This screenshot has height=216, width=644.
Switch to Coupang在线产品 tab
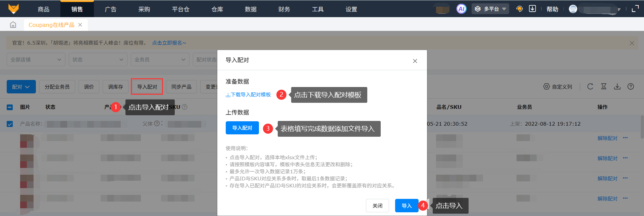coord(52,25)
